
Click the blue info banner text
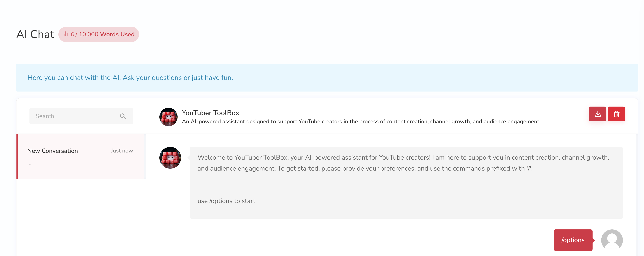point(130,78)
